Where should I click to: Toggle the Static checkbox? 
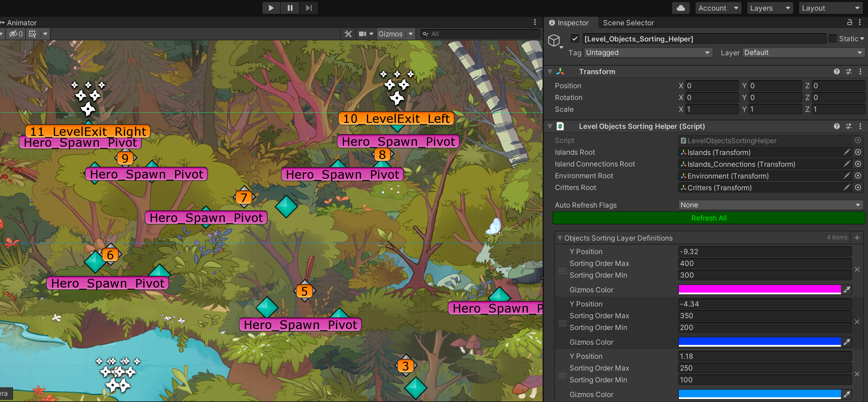[832, 39]
